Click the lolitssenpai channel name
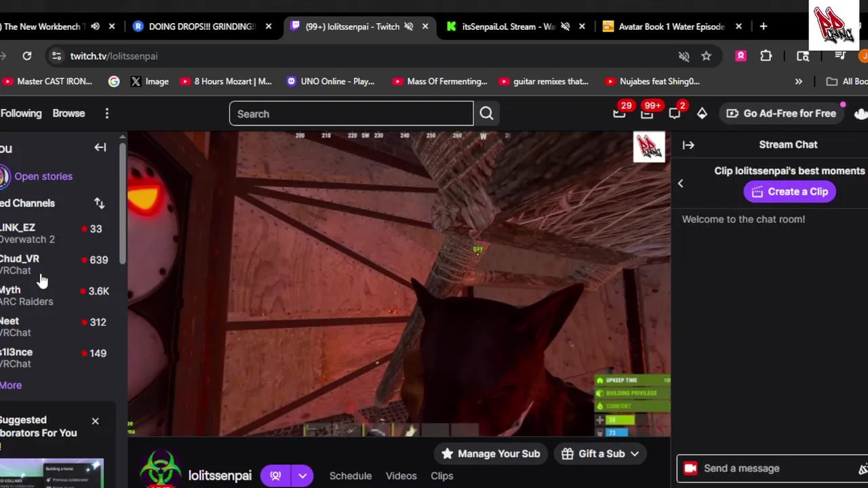The image size is (868, 488). pyautogui.click(x=220, y=476)
